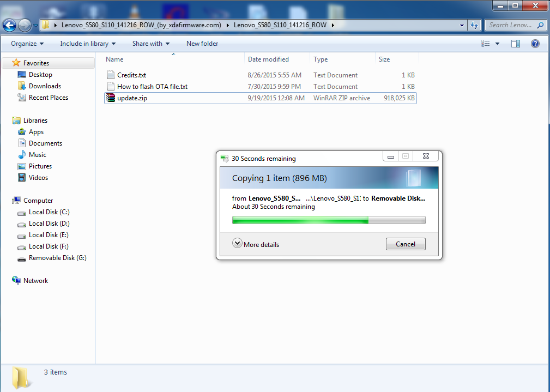Image resolution: width=550 pixels, height=392 pixels.
Task: Open the Include in library dropdown
Action: 88,44
